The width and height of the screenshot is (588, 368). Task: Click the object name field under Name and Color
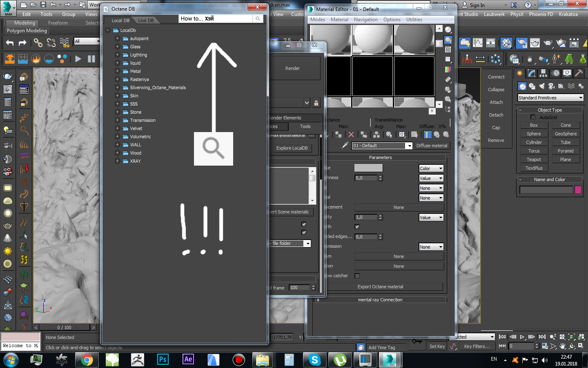click(546, 190)
